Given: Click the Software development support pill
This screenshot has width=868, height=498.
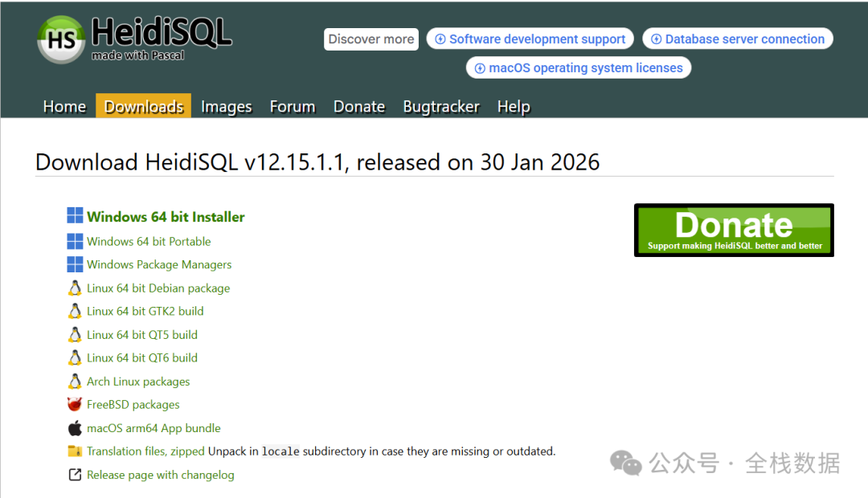Looking at the screenshot, I should coord(530,39).
